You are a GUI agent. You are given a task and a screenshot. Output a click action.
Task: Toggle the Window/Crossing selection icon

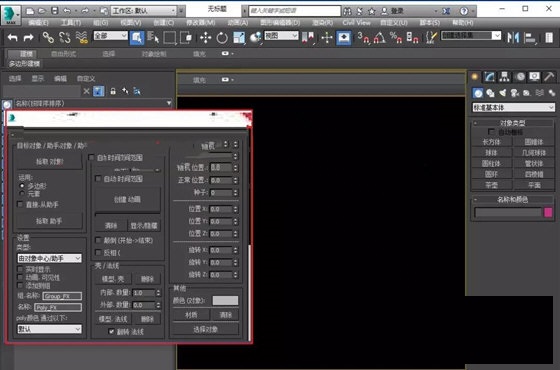point(186,37)
